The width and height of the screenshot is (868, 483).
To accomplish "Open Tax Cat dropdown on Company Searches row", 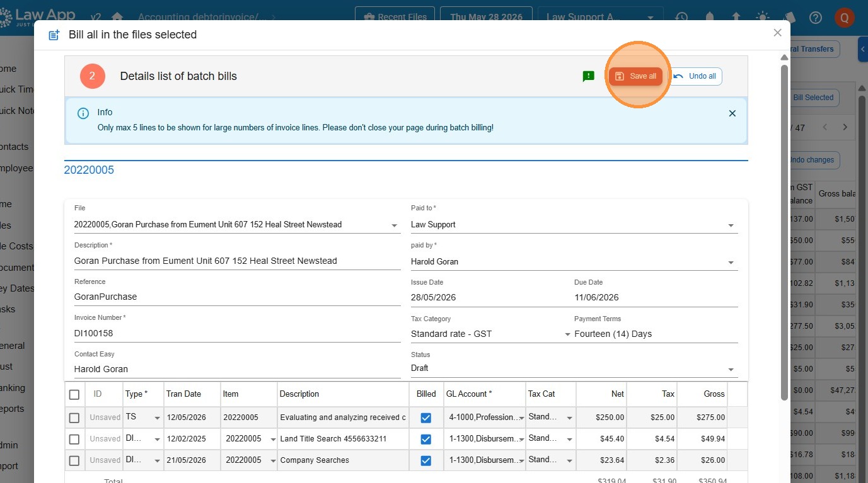I will (551, 460).
